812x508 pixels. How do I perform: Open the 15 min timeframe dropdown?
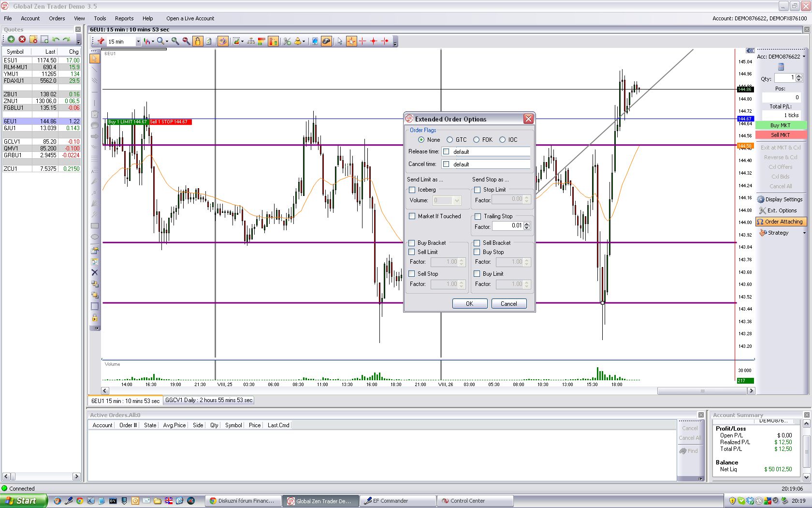click(x=138, y=42)
